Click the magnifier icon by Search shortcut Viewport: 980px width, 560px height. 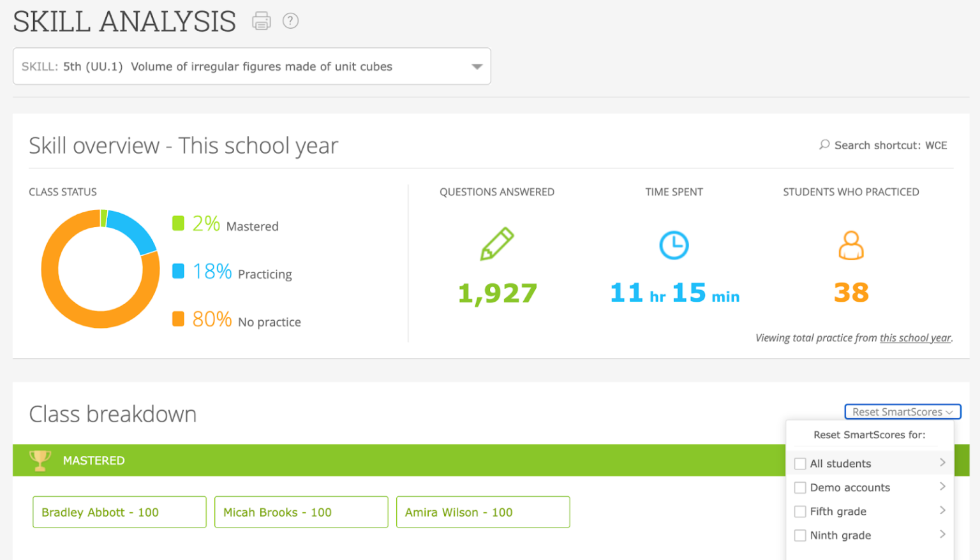pos(824,145)
